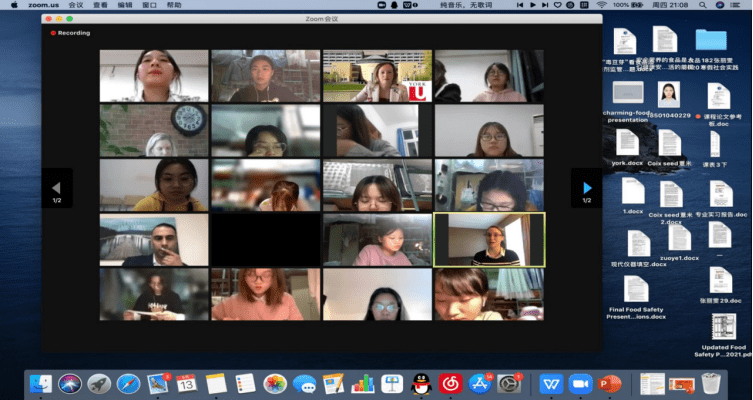Open PowerPoint from the dock
This screenshot has height=400, width=753.
(x=608, y=383)
